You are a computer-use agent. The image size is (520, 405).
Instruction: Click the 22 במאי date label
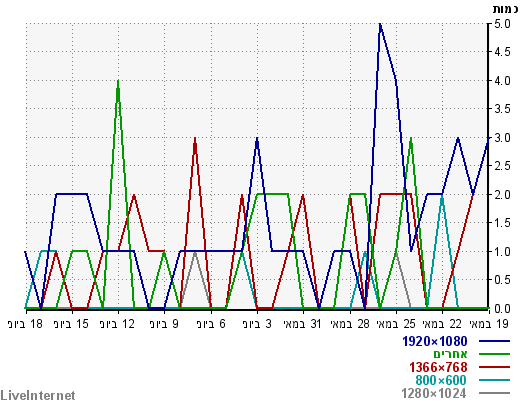click(x=442, y=324)
